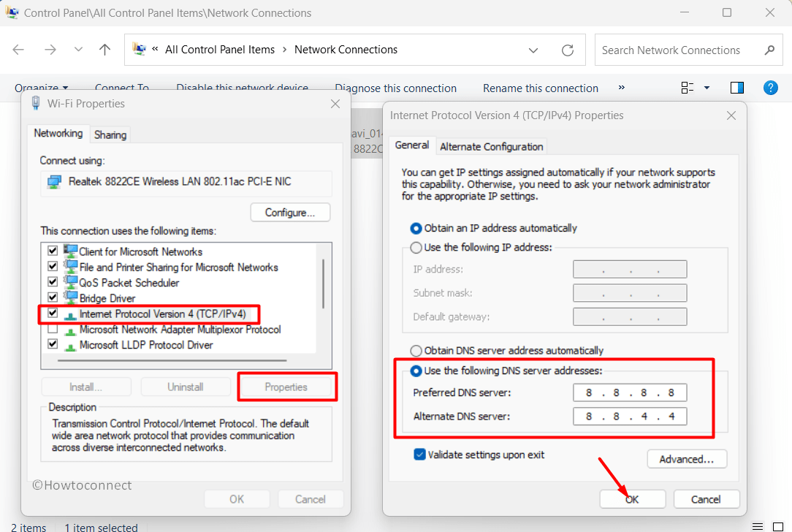Select Use the following IP address

pyautogui.click(x=416, y=248)
